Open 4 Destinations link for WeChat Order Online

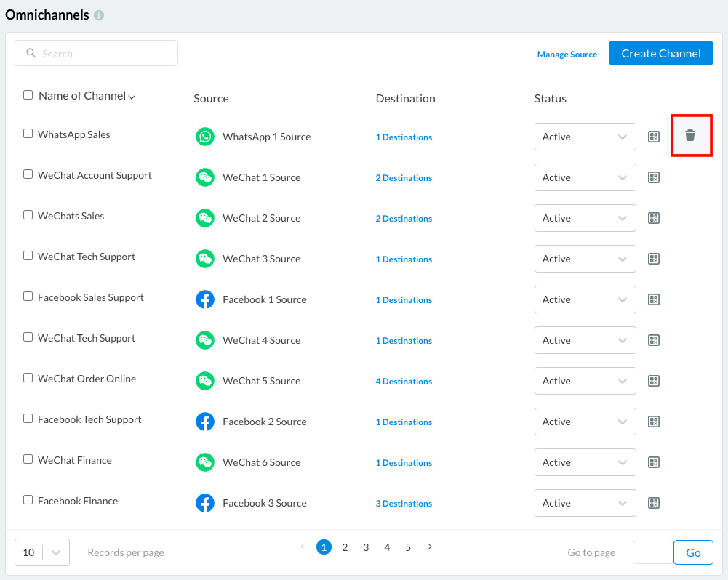click(404, 382)
